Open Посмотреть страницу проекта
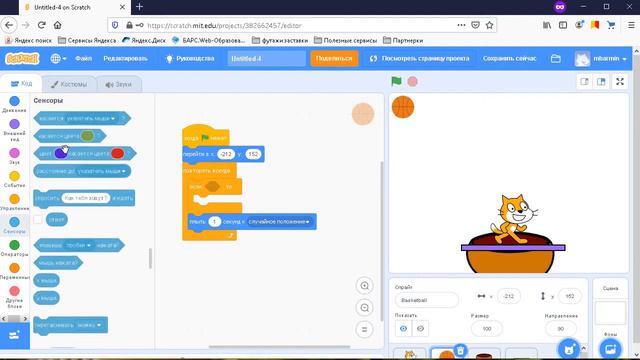 click(419, 58)
